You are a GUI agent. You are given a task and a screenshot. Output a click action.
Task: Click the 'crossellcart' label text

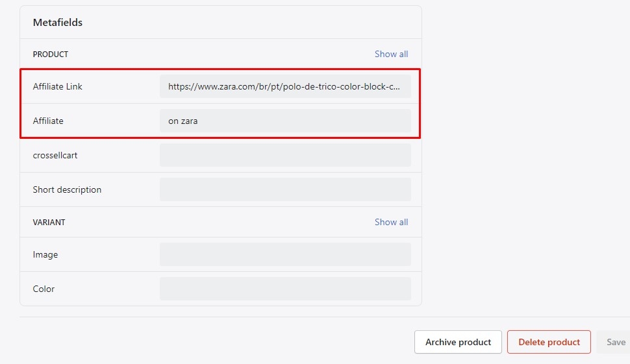point(55,155)
